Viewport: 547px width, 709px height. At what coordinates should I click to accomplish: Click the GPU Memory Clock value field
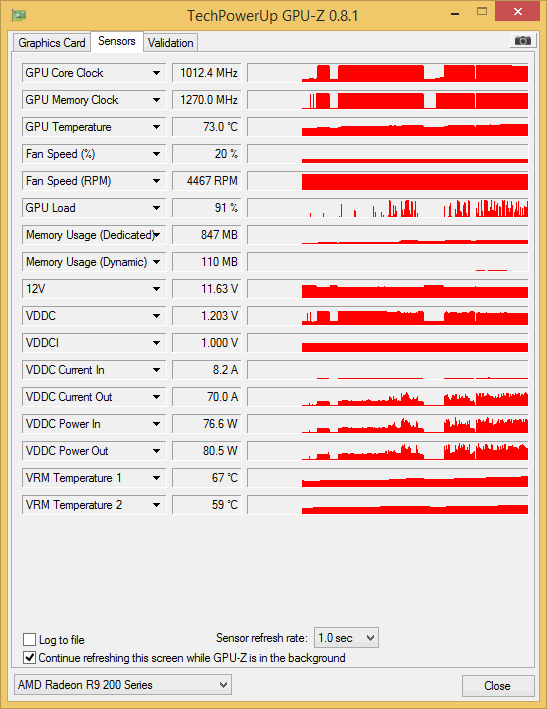(207, 100)
